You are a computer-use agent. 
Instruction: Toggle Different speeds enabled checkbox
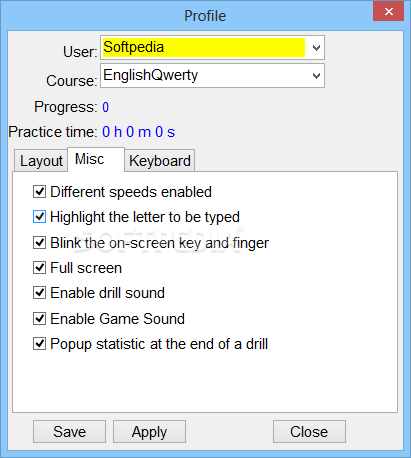pos(39,192)
